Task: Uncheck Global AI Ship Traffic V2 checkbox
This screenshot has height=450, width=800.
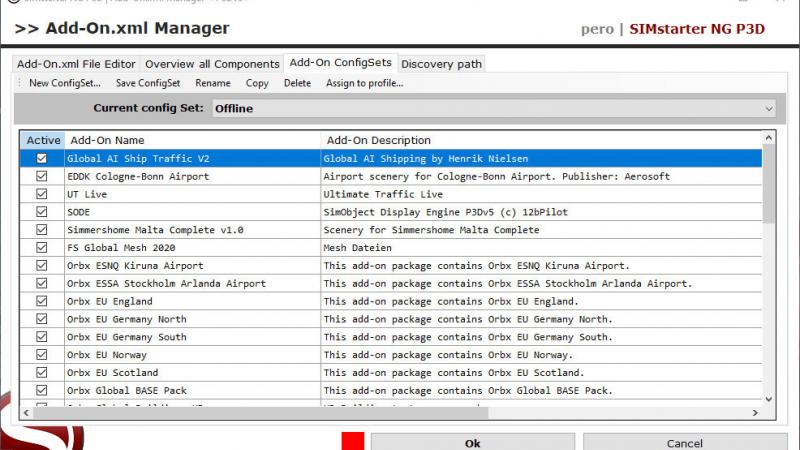Action: pos(42,158)
